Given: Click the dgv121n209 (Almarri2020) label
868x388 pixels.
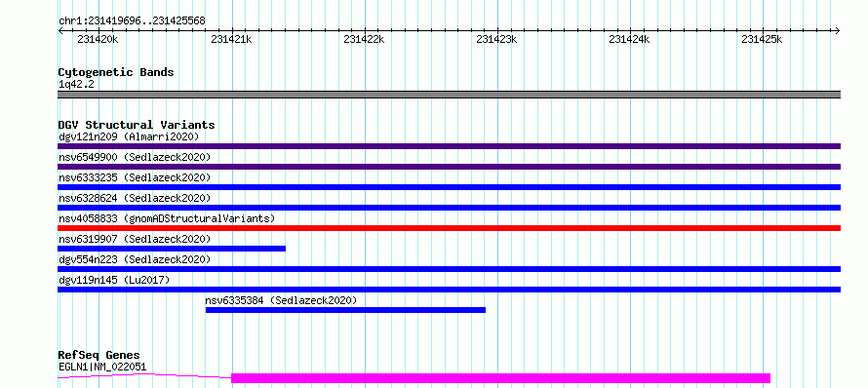Looking at the screenshot, I should (129, 136).
